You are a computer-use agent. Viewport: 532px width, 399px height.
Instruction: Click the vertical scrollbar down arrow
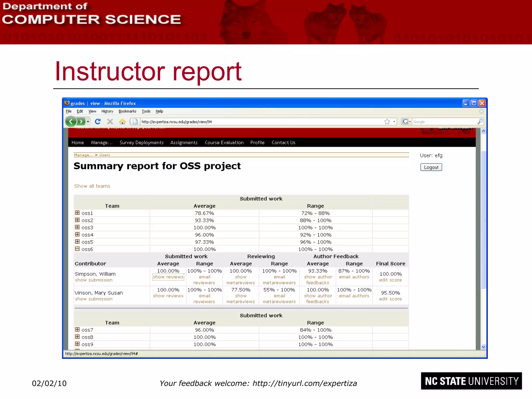483,347
